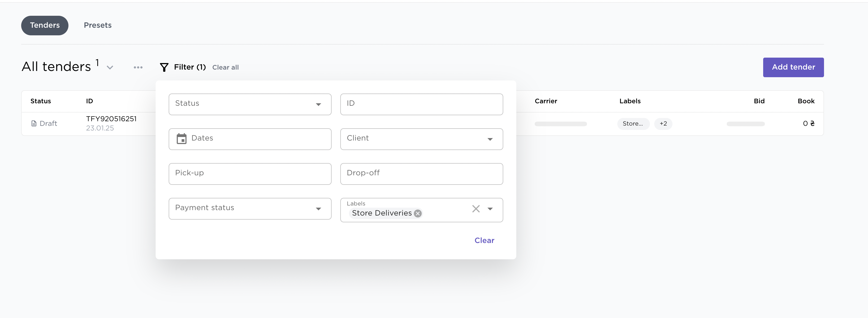Click the Labels column header
868x318 pixels.
point(630,101)
